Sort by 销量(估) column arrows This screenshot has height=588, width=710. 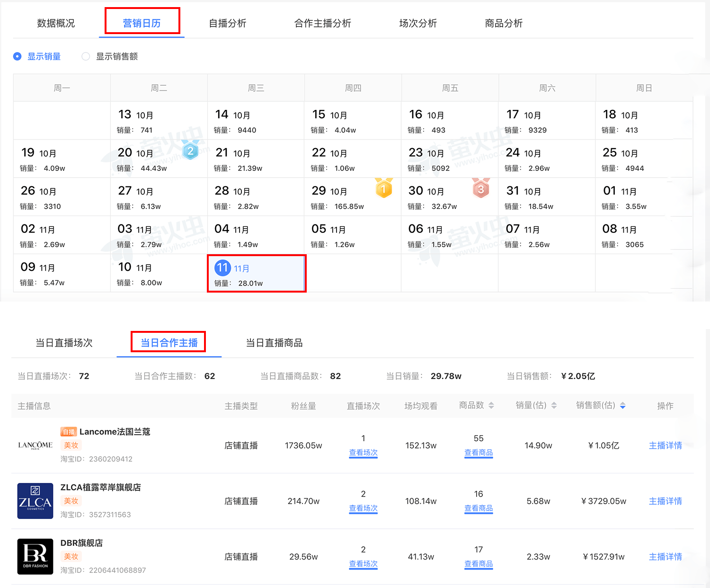(554, 405)
